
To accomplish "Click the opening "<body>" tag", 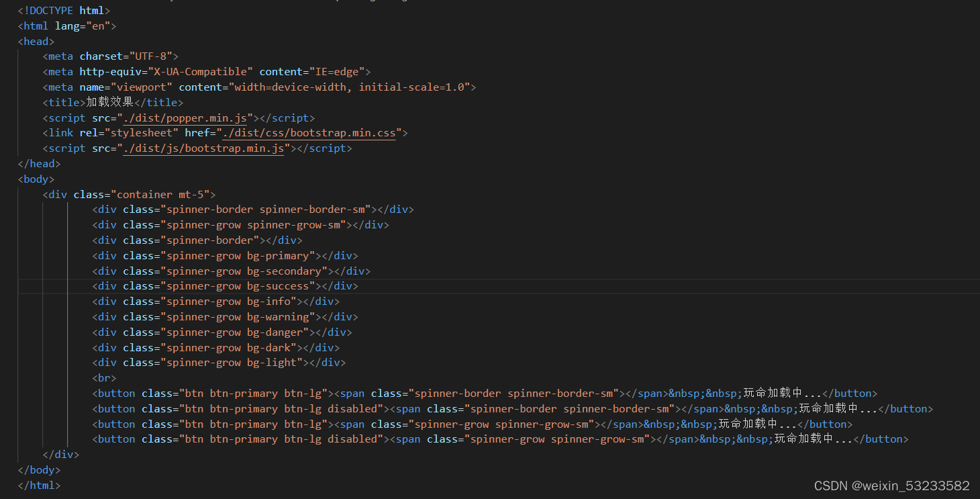I will coord(36,179).
